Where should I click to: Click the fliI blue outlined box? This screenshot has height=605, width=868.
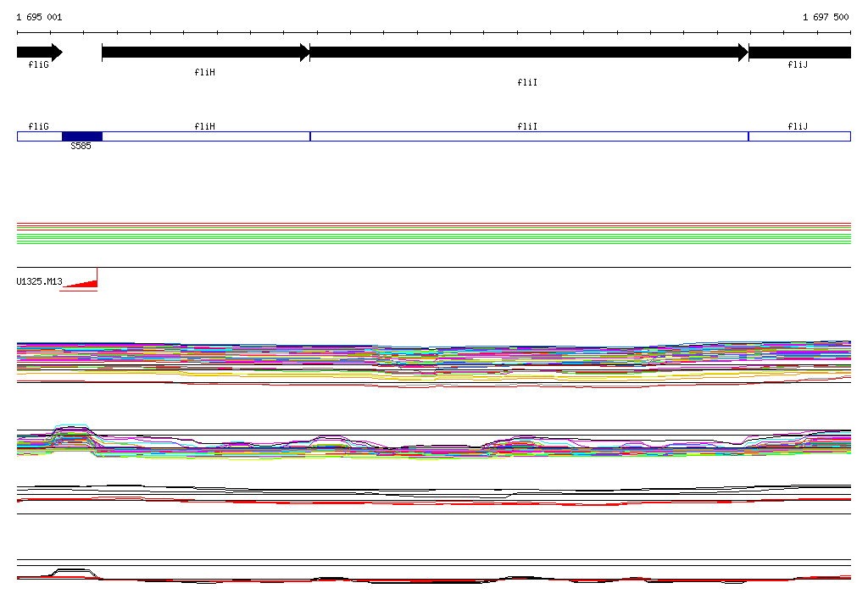(529, 136)
